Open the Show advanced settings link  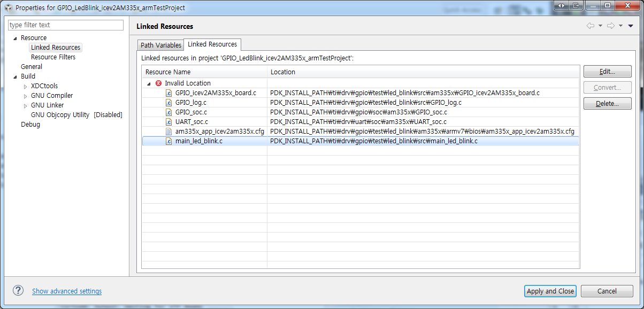(67, 291)
